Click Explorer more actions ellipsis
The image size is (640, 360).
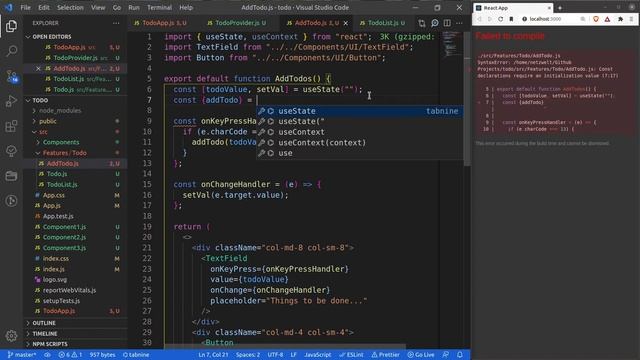point(116,23)
